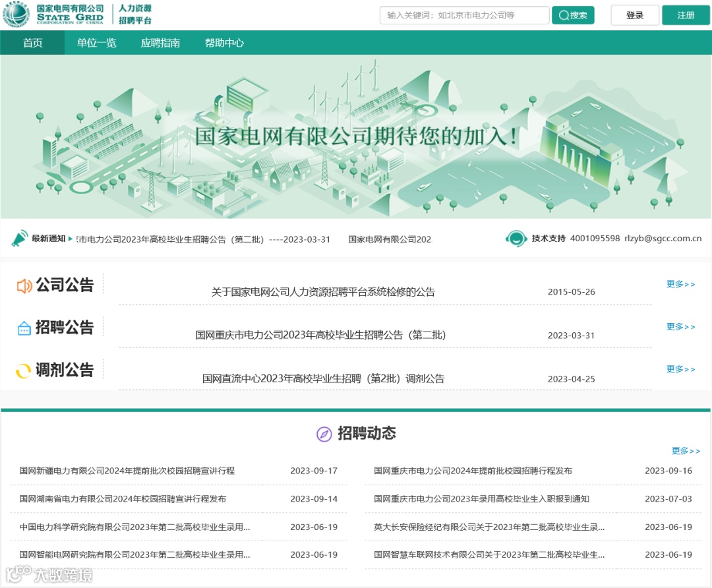Click the green 注册 register button

coord(686,15)
